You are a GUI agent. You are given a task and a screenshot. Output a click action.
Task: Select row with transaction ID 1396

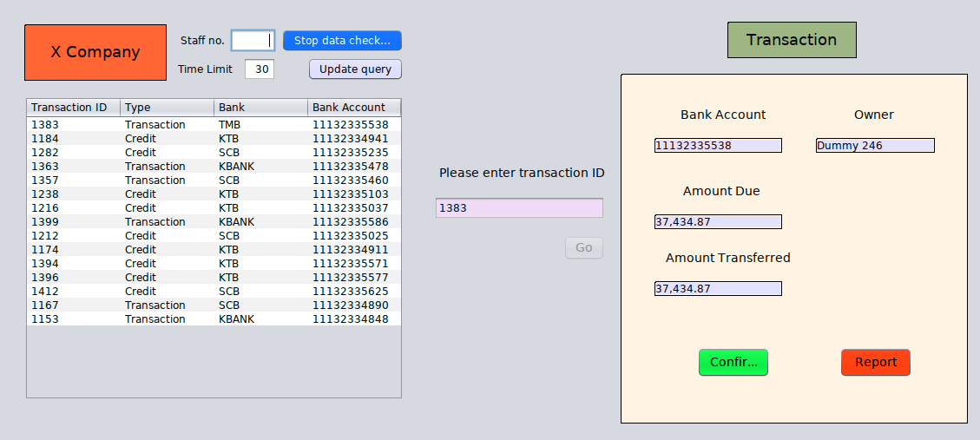click(214, 278)
